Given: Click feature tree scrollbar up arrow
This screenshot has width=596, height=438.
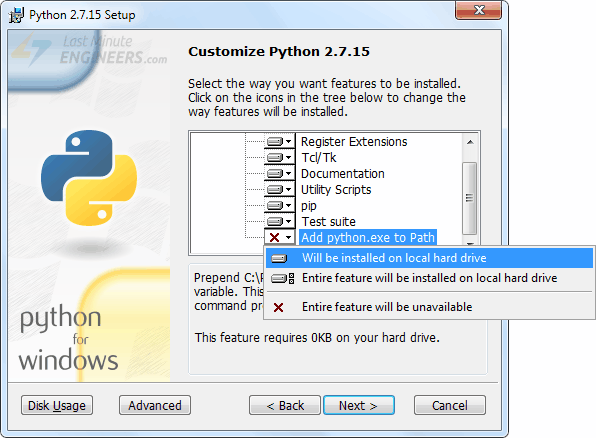Looking at the screenshot, I should coord(470,142).
